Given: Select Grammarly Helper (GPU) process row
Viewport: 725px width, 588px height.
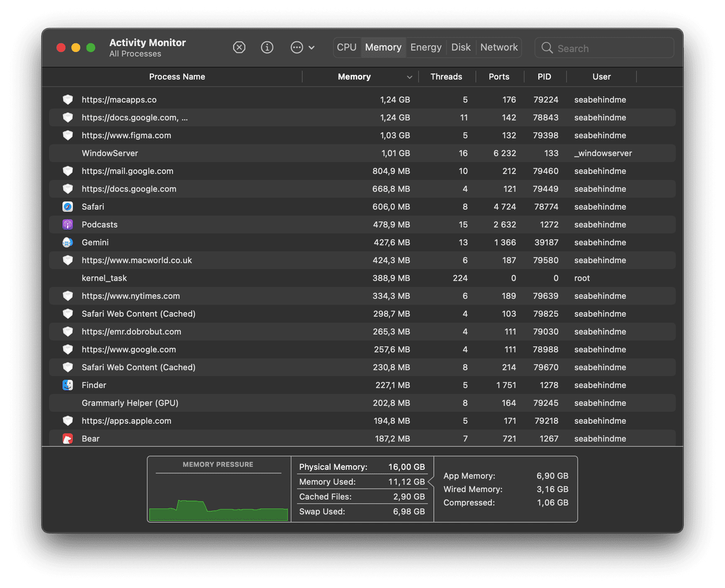Looking at the screenshot, I should point(362,403).
